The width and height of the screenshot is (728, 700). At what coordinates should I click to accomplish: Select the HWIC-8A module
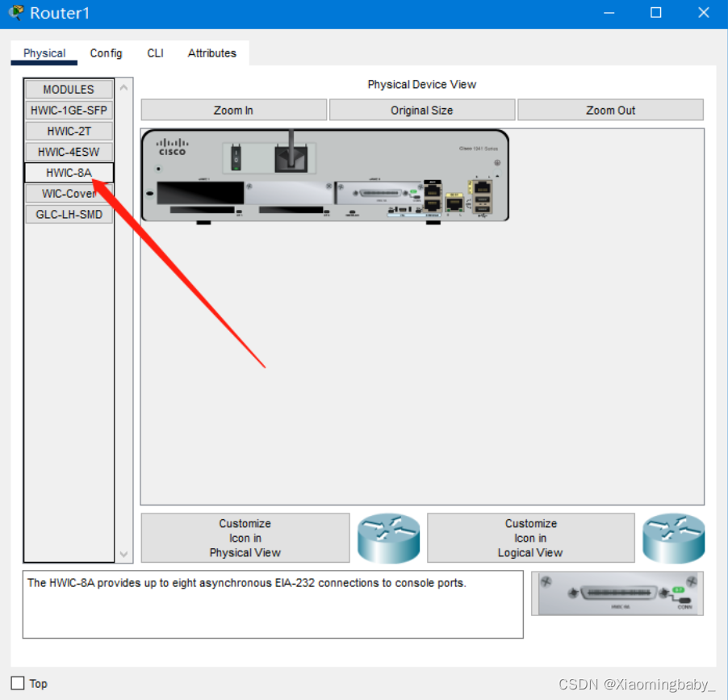click(69, 172)
